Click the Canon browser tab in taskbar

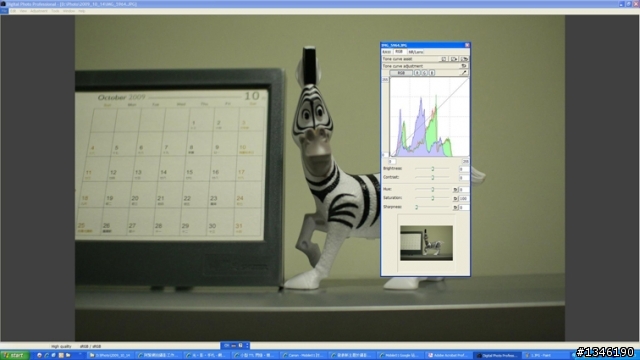click(304, 356)
